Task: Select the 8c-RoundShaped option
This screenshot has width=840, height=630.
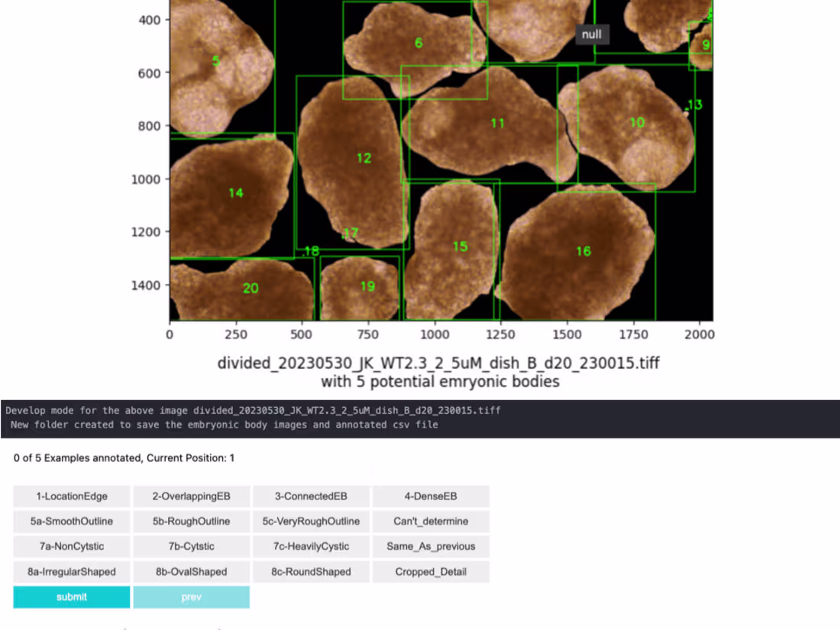Action: [311, 572]
